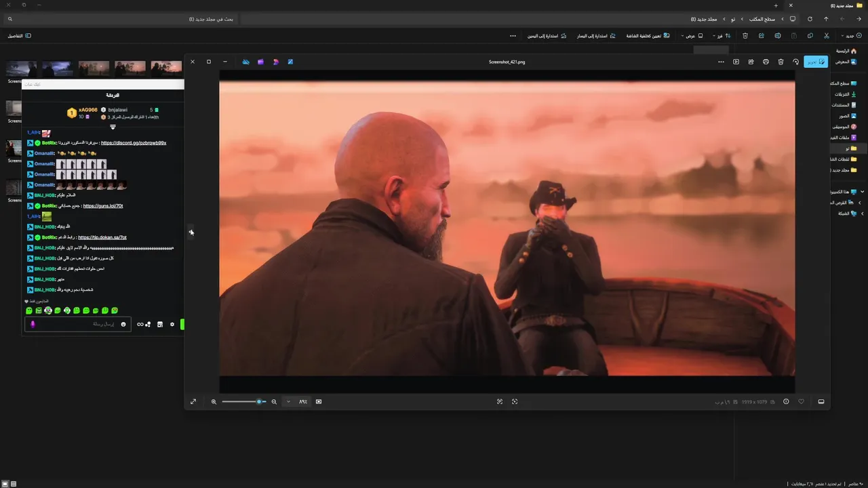Navigate up with the Explorer up arrow
This screenshot has width=868, height=488.
point(826,19)
